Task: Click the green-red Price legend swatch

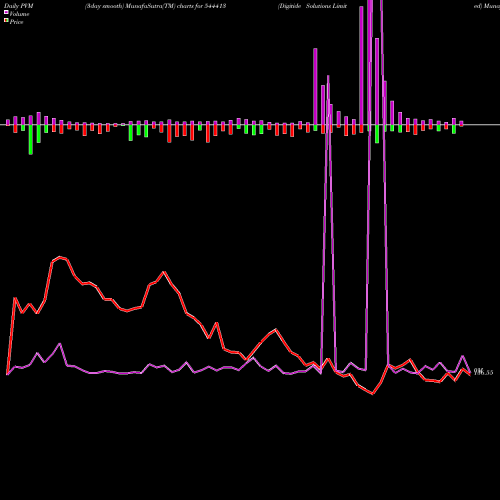Action: [x=6, y=21]
